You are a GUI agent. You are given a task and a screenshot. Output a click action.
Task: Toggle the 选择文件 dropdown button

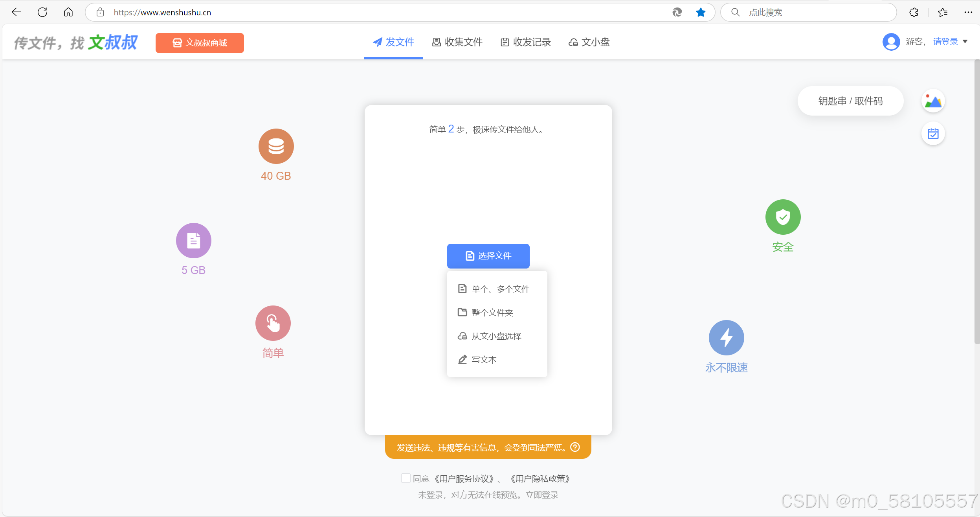pos(488,256)
